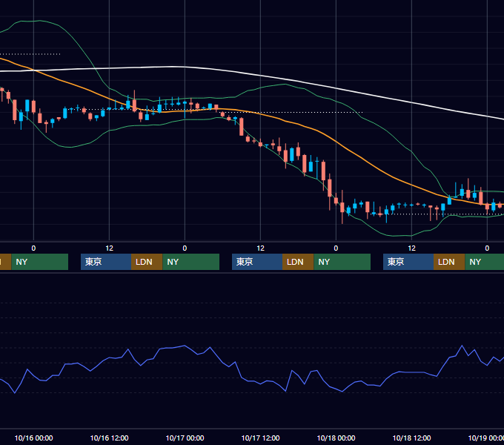Select the NY session block spanning 10/16 00:00
The height and width of the screenshot is (445, 504).
(40, 262)
